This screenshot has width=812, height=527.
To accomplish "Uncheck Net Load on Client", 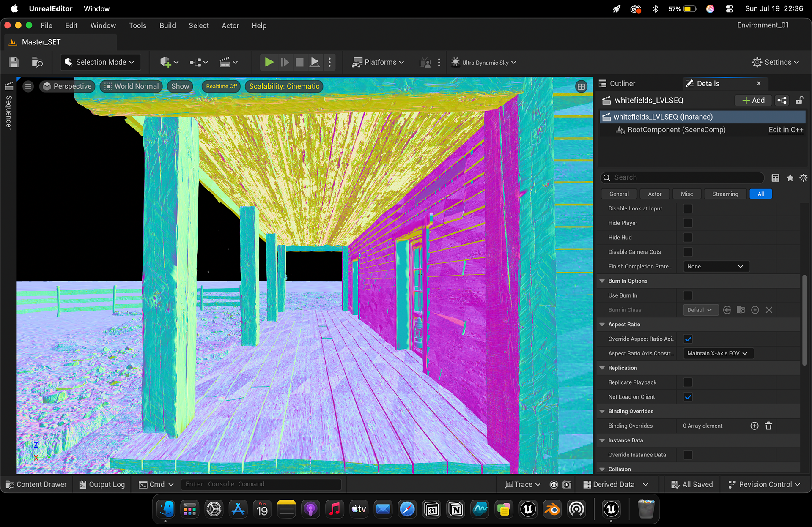I will (688, 397).
